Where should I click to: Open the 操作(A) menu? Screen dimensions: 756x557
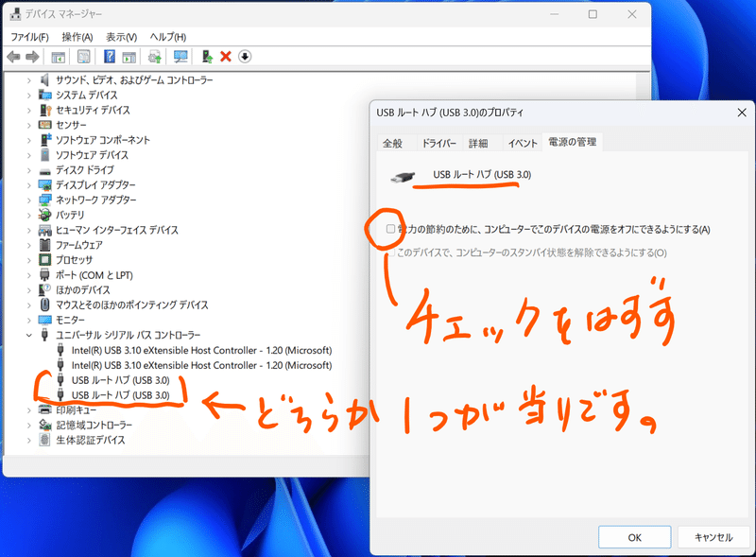(x=77, y=37)
